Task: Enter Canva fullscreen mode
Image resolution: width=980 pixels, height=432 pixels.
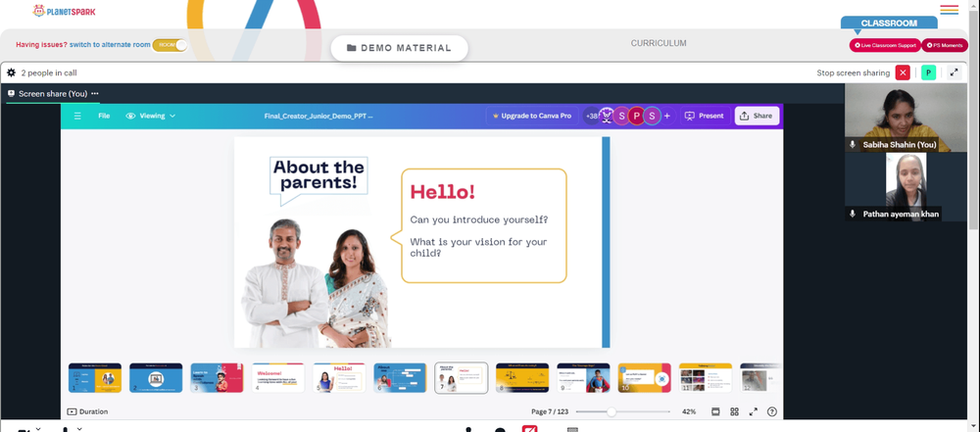Action: coord(753,411)
